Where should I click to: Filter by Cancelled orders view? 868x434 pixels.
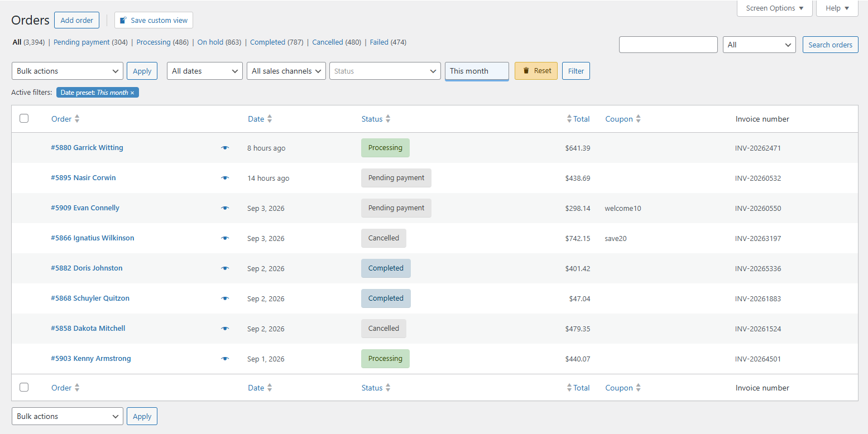coord(337,42)
